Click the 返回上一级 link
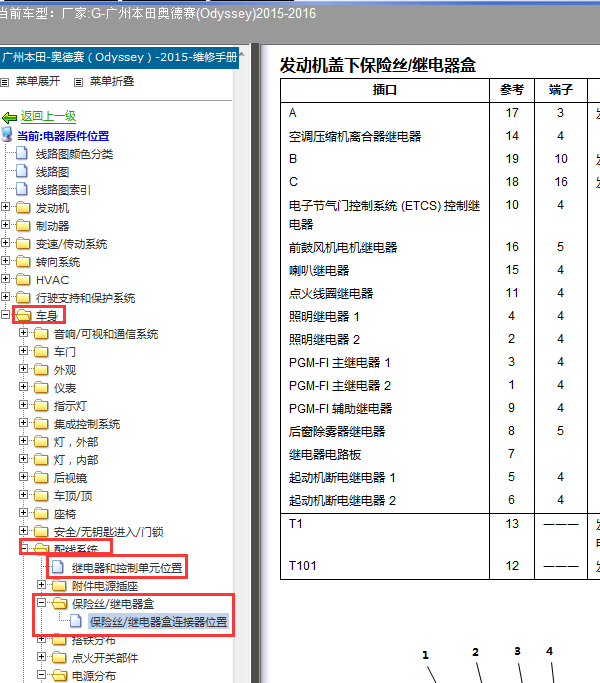Screen dimensions: 600x683 (x=48, y=116)
